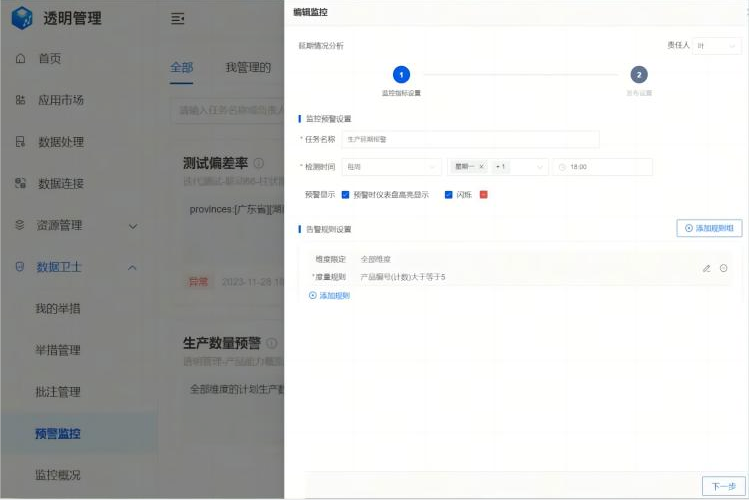Image resolution: width=749 pixels, height=500 pixels.
Task: Click the sidebar collapse hamburger icon
Action: click(x=177, y=18)
